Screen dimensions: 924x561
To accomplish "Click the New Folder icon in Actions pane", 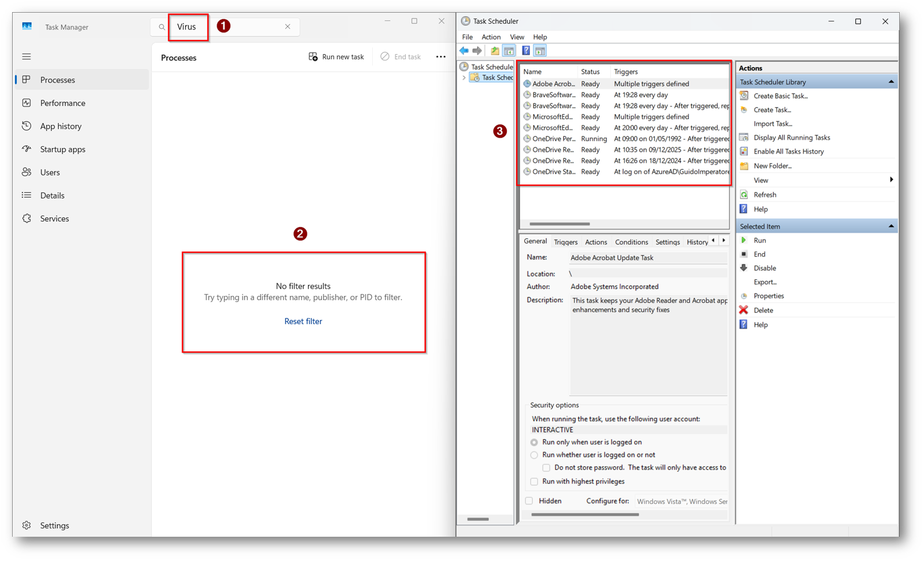I will pos(744,166).
